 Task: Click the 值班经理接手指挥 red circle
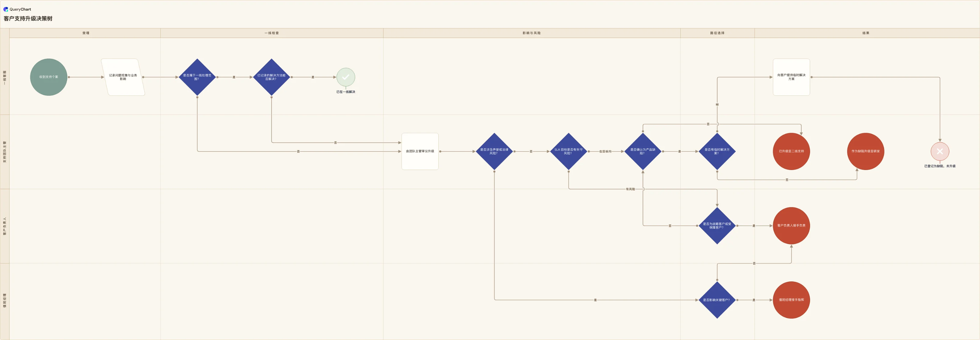[791, 300]
